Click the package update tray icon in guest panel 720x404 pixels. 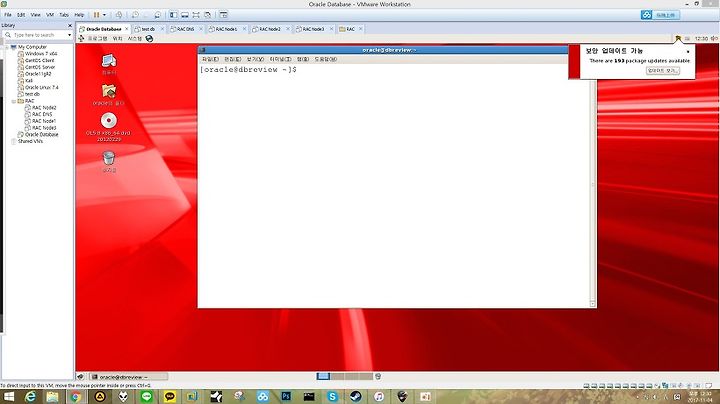coord(678,39)
